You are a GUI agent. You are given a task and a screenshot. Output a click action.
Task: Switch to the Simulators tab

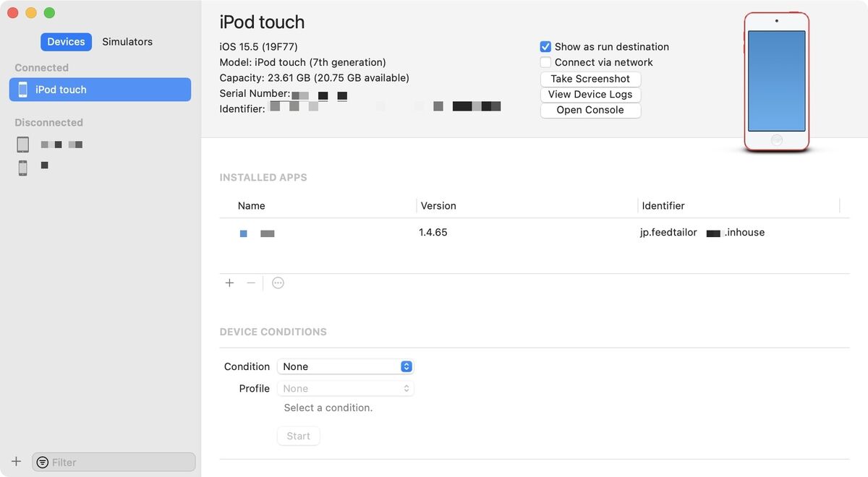pos(127,42)
